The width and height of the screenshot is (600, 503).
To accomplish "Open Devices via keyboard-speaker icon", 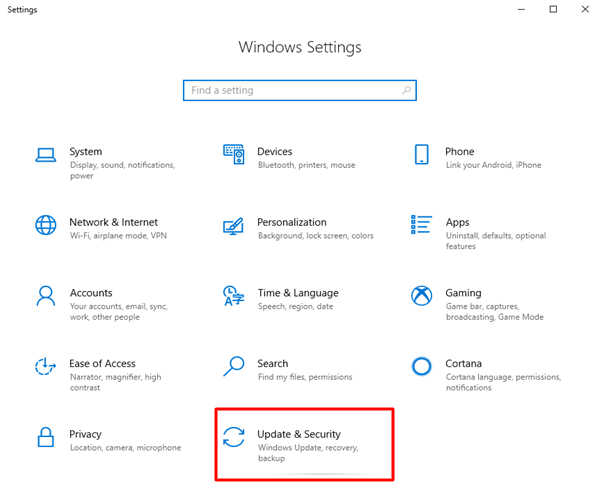I will click(233, 155).
